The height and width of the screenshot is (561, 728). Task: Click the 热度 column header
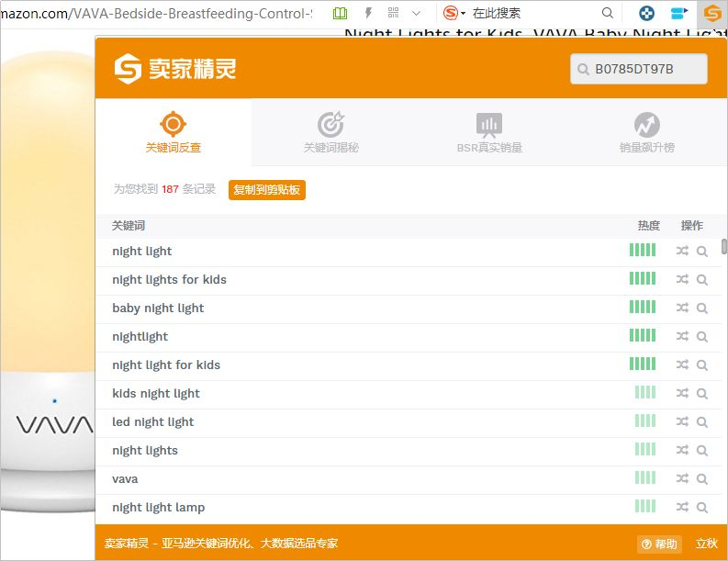coord(649,226)
